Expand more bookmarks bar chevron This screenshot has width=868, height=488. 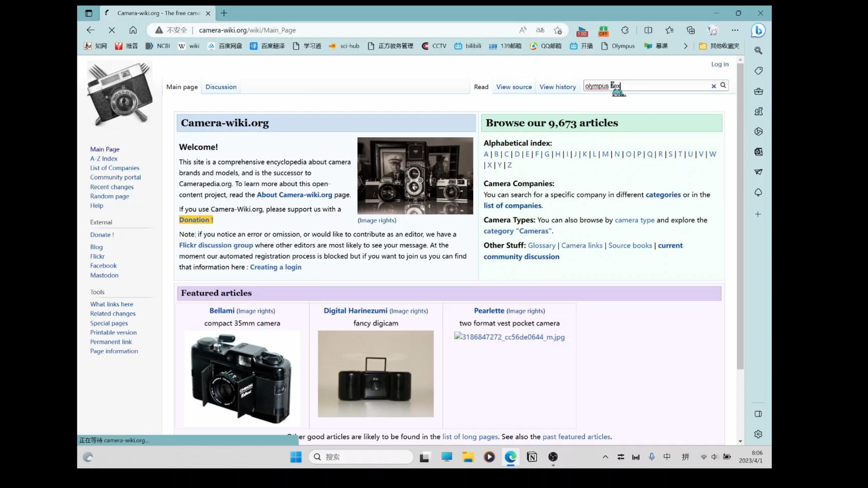coord(685,46)
